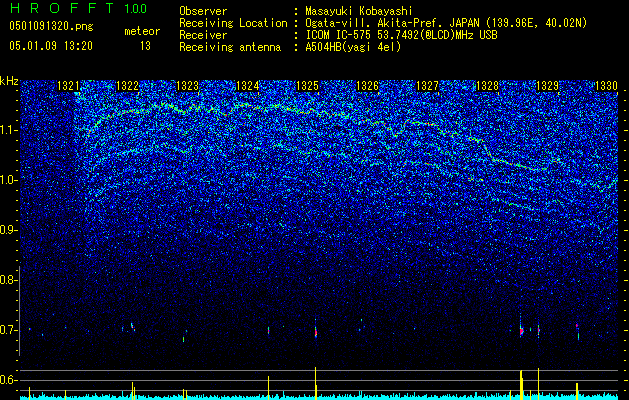Click the Receiving antenna label
629x400 pixels.
coord(230,47)
